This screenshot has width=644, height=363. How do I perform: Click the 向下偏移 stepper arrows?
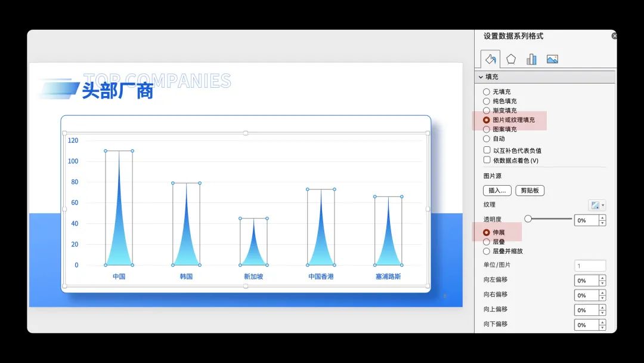pyautogui.click(x=602, y=325)
